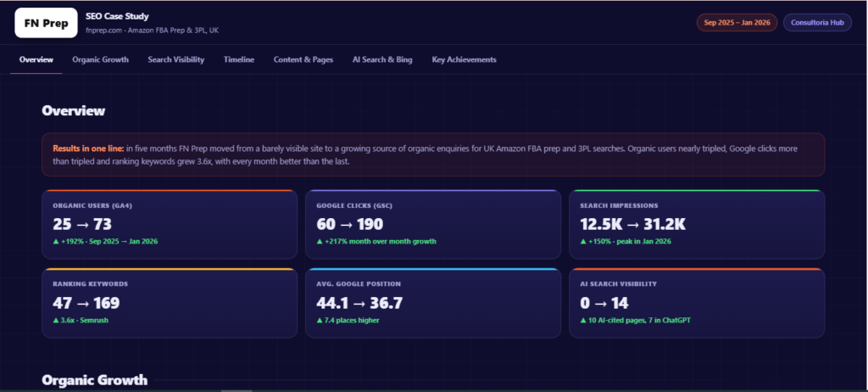This screenshot has width=868, height=392.
Task: Jump to the Key Achievements tab
Action: [464, 59]
